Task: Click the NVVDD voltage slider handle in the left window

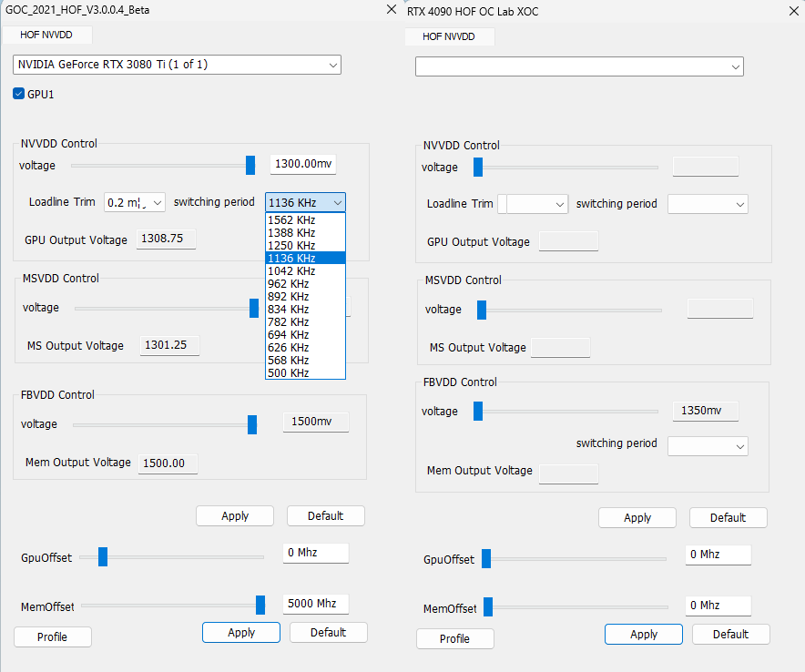Action: click(250, 164)
